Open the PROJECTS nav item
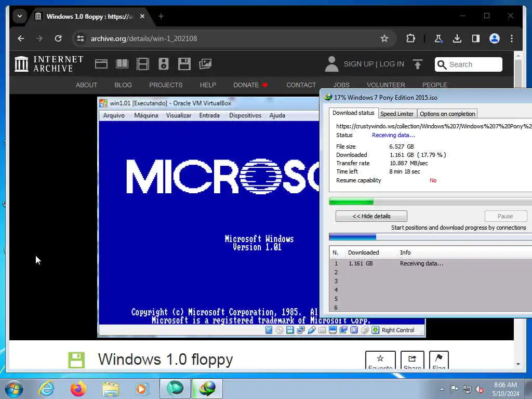 pyautogui.click(x=166, y=85)
